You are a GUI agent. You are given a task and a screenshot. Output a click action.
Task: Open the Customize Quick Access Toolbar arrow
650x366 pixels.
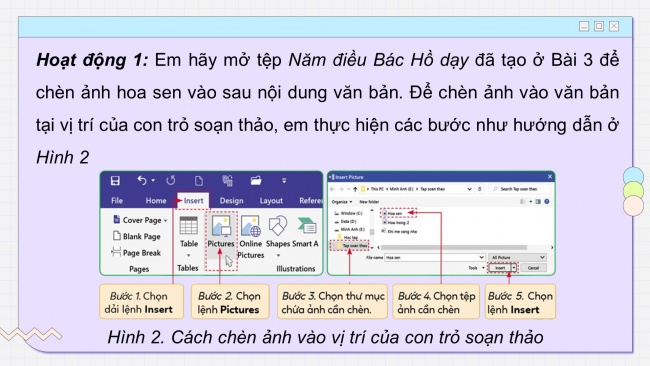coord(284,181)
